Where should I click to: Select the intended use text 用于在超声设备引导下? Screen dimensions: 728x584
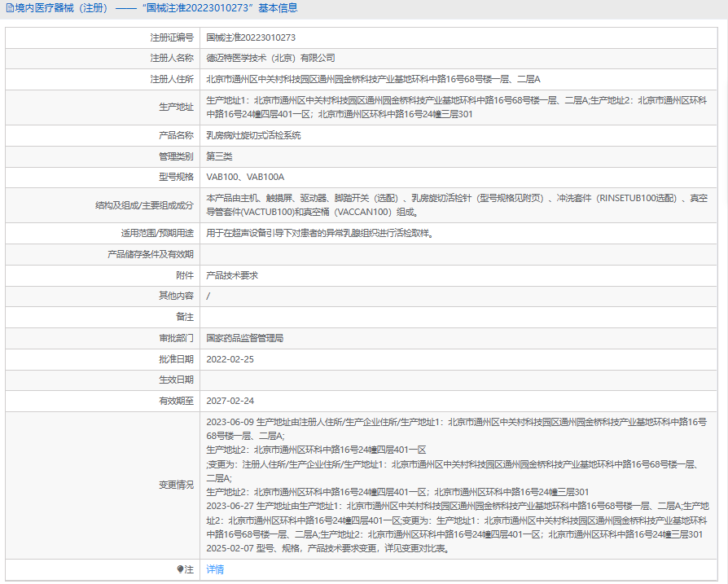320,233
